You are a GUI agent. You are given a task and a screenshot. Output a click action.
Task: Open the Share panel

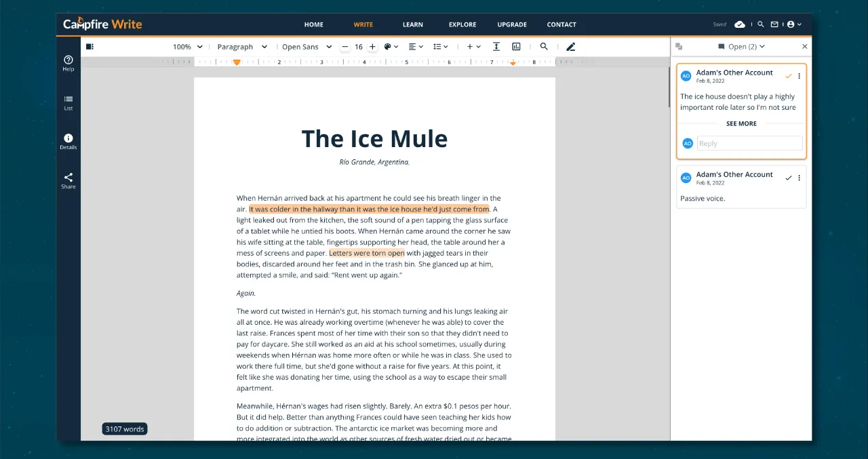point(68,180)
